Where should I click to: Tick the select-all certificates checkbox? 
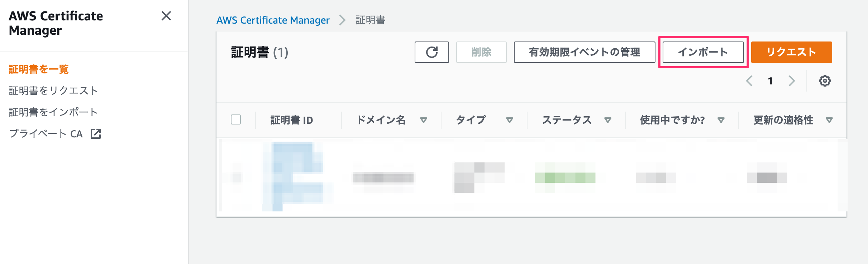[x=236, y=119]
